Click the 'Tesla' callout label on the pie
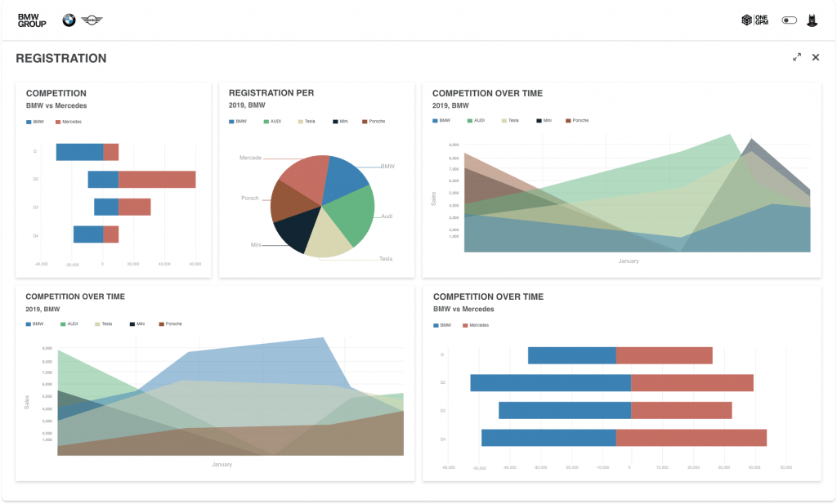The height and width of the screenshot is (504, 837). coord(386,259)
